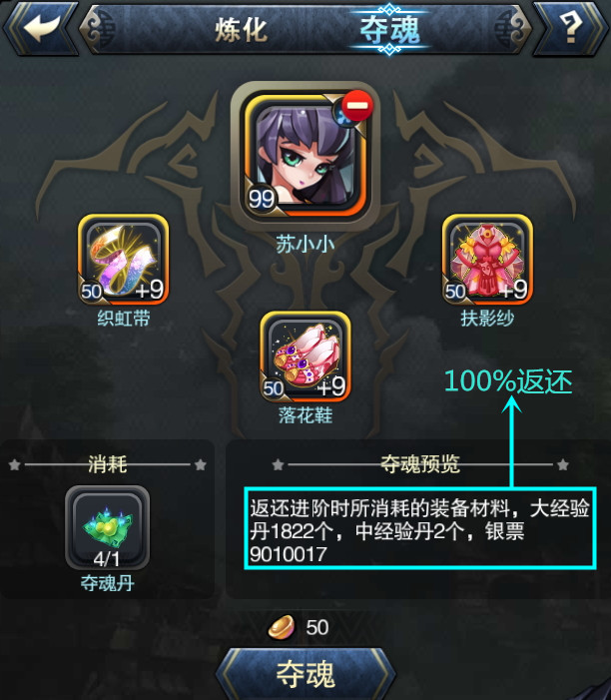Click the back arrow icon
Viewport: 611px width, 700px height.
tap(41, 28)
